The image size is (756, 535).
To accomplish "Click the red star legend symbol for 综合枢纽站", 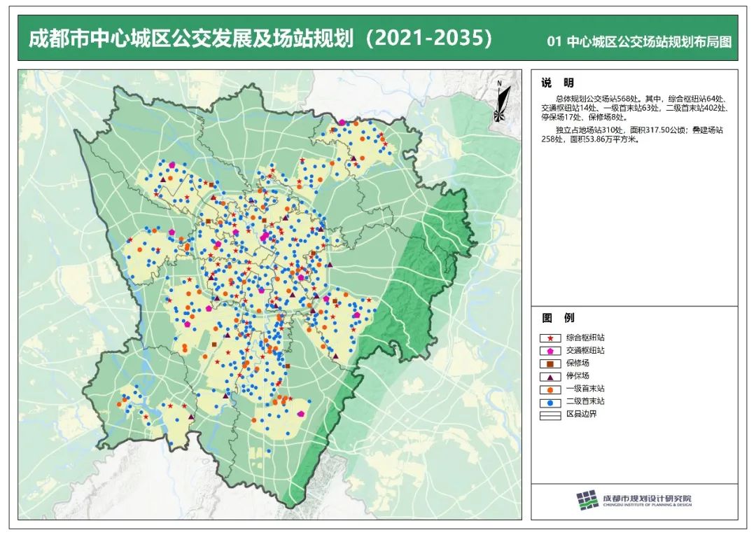I will pos(550,338).
